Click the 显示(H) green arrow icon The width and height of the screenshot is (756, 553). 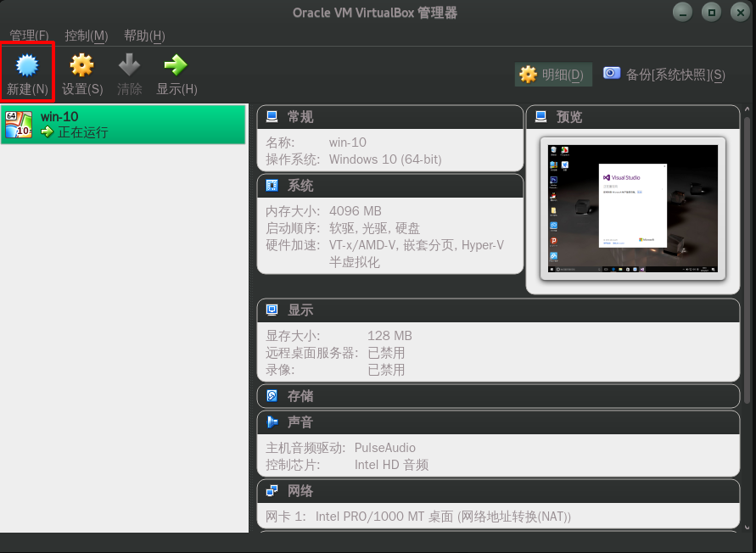point(176,65)
